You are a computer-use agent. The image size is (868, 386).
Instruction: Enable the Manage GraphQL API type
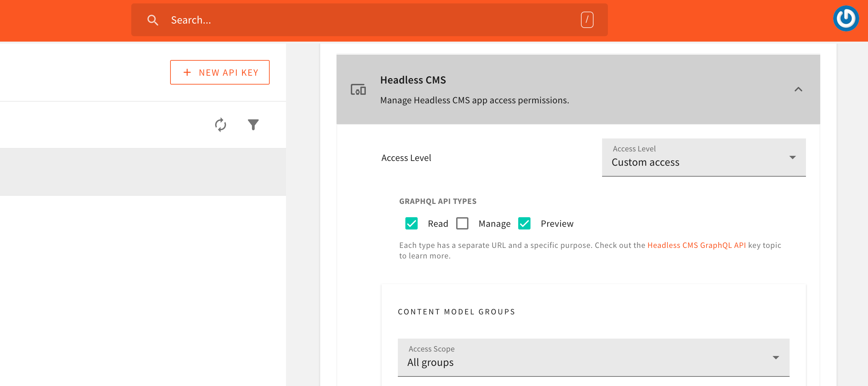pyautogui.click(x=462, y=223)
